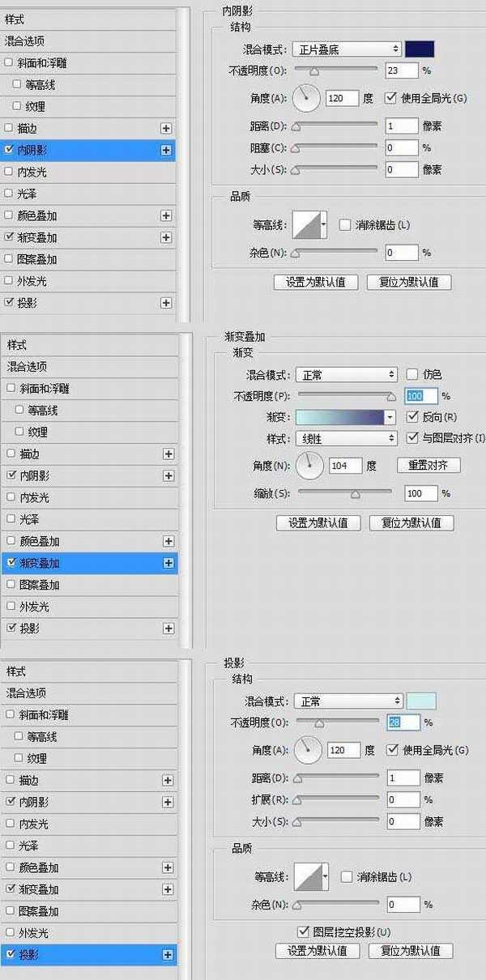The image size is (486, 980).
Task: Click the 渐变 gradient preview bar
Action: click(339, 417)
